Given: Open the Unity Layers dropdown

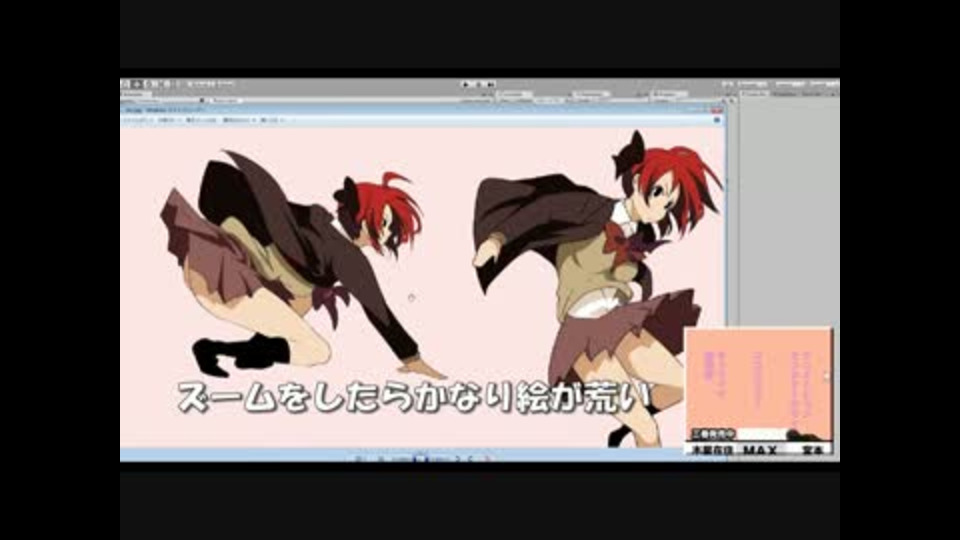Looking at the screenshot, I should pyautogui.click(x=790, y=83).
